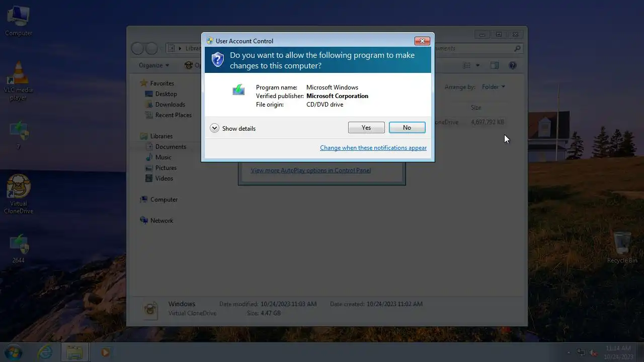Select Libraries in Explorer navigation pane
The height and width of the screenshot is (362, 644).
coord(156,136)
